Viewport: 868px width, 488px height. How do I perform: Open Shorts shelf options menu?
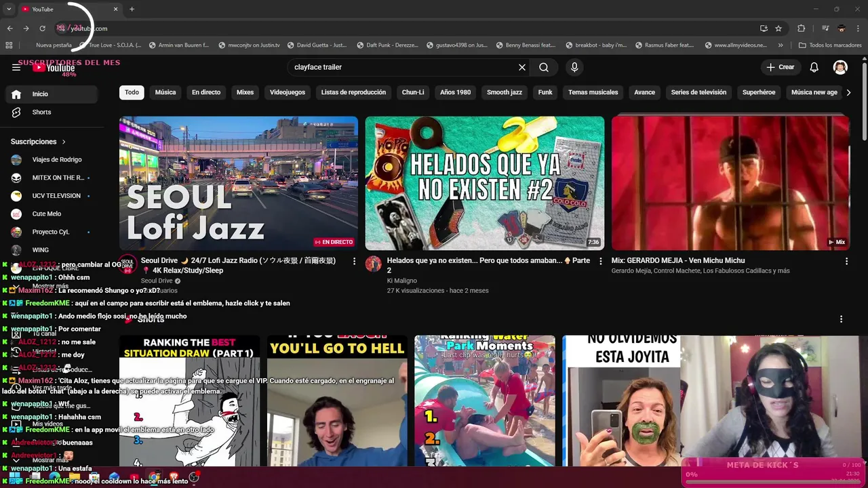(841, 319)
